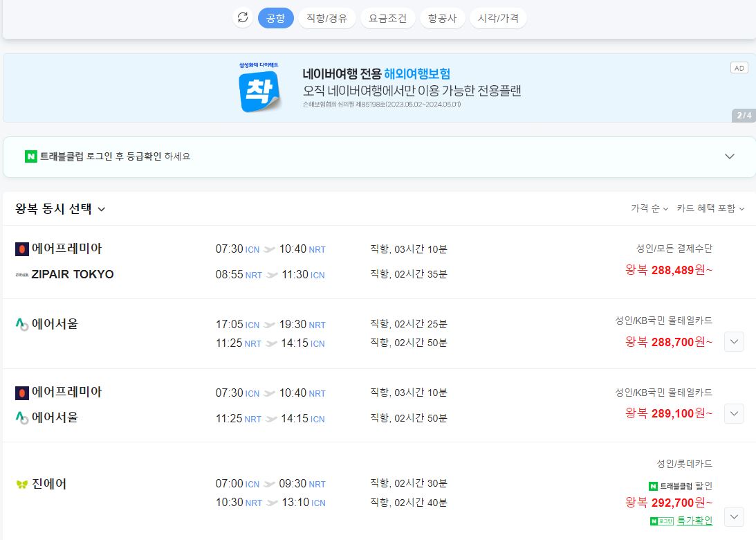Open the 카드 혜택 포함 dropdown
Screen dimensions: 756x540
tap(710, 208)
